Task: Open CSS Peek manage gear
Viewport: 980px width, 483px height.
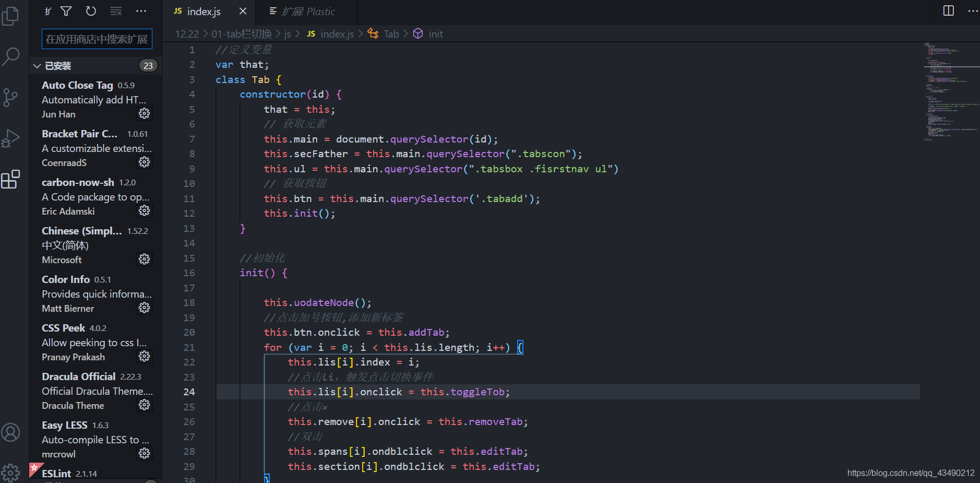Action: pyautogui.click(x=145, y=356)
